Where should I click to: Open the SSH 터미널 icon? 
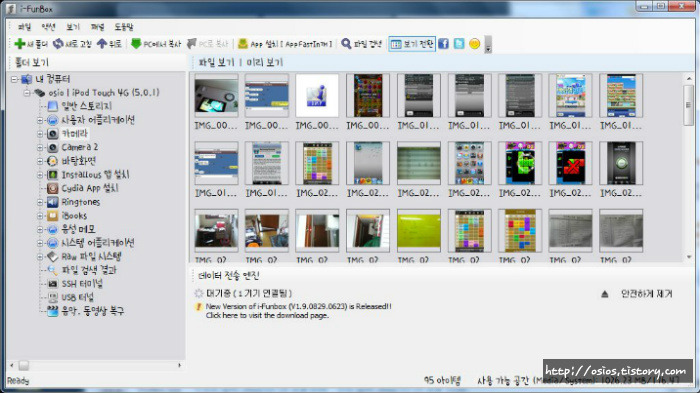pos(53,284)
